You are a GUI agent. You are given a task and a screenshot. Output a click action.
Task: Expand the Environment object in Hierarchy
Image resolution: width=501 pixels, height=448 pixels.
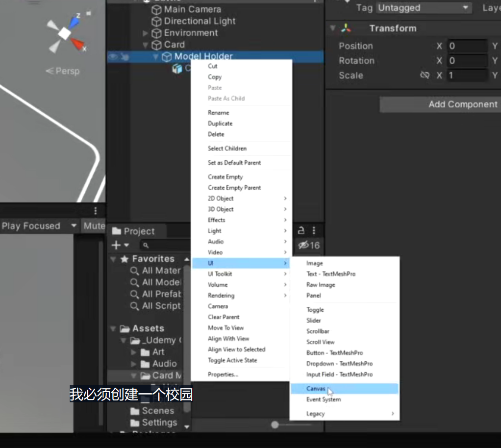tap(146, 33)
